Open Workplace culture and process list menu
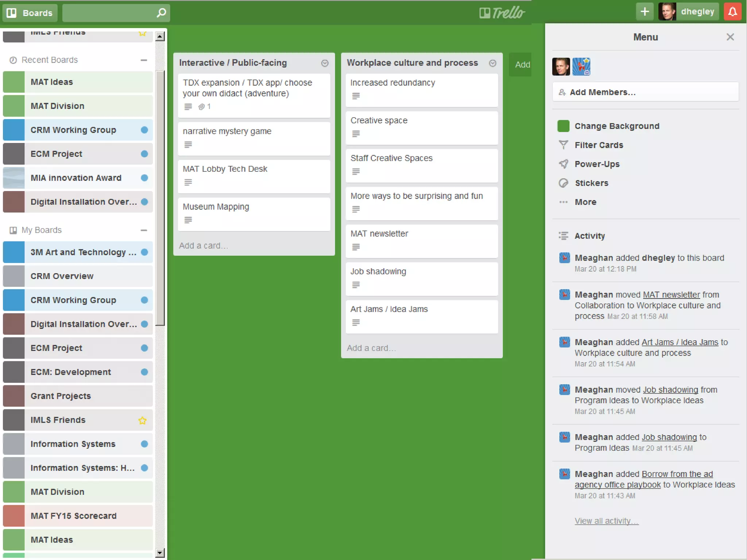This screenshot has height=560, width=747. click(492, 63)
